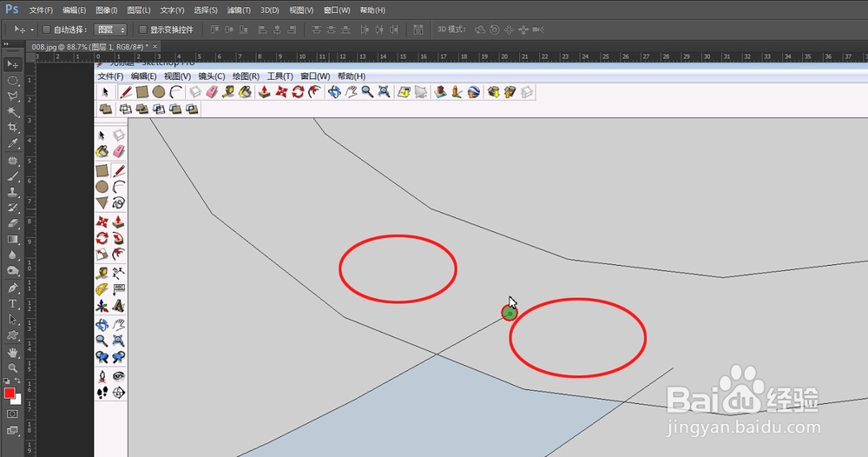Select SketchUp Walk footprints tool
This screenshot has height=457, width=868.
click(102, 393)
